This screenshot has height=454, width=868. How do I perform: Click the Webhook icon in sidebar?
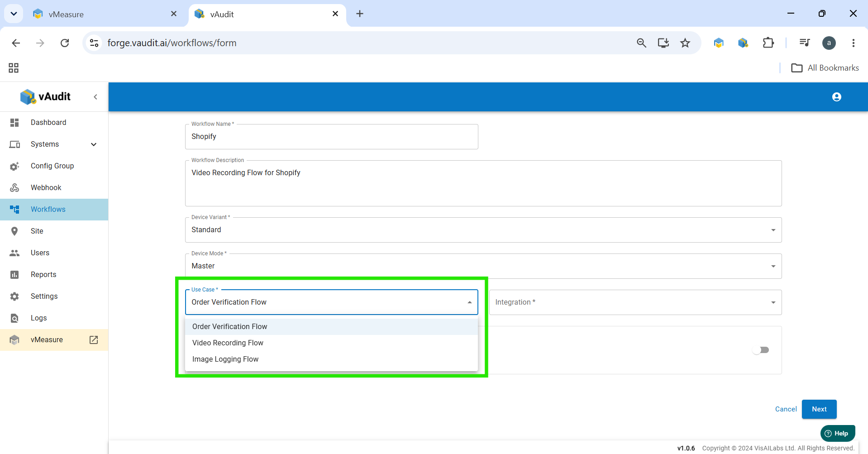[x=14, y=188]
